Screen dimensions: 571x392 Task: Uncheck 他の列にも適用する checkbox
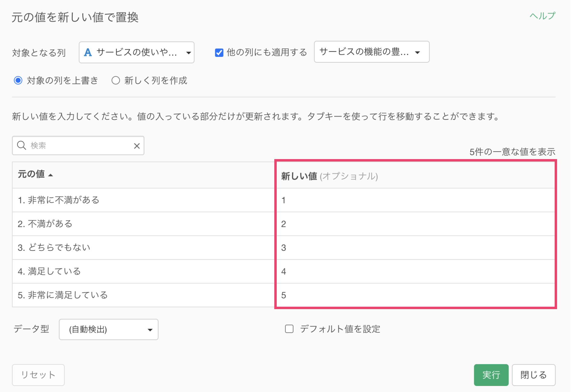[x=219, y=53]
